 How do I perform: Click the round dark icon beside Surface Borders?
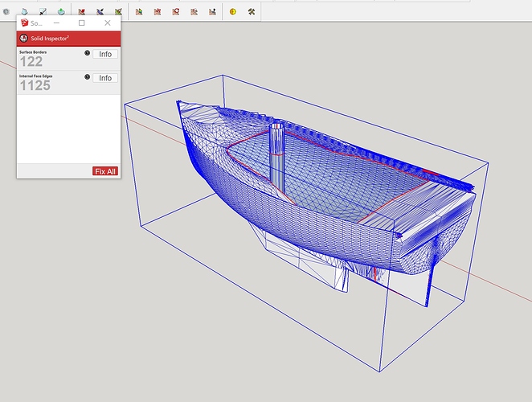click(x=88, y=53)
